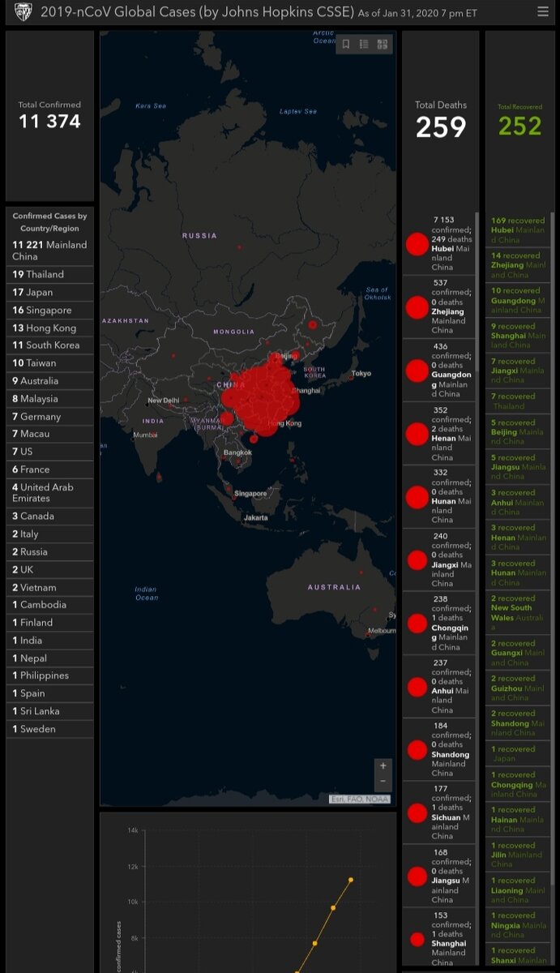The width and height of the screenshot is (560, 973).
Task: Click the 1 recovered Hainan entry
Action: [518, 819]
